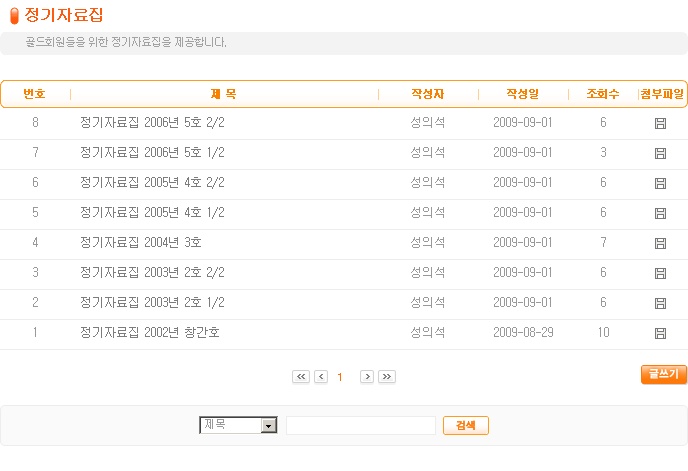The image size is (688, 471).
Task: Click the attachment icon in row 5
Action: coord(660,213)
